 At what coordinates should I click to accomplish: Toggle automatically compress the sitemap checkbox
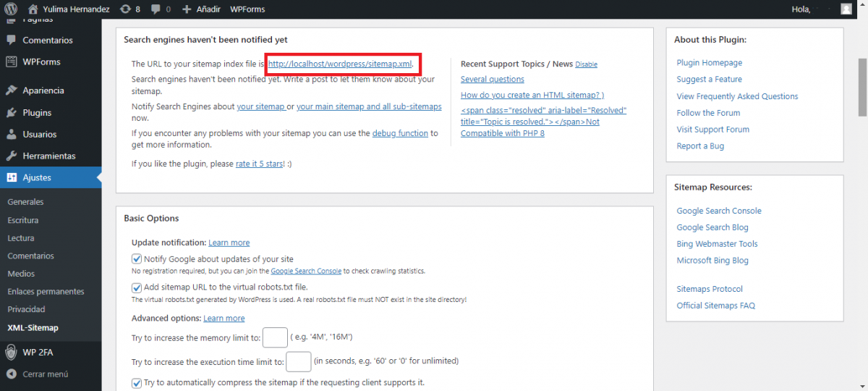[137, 382]
